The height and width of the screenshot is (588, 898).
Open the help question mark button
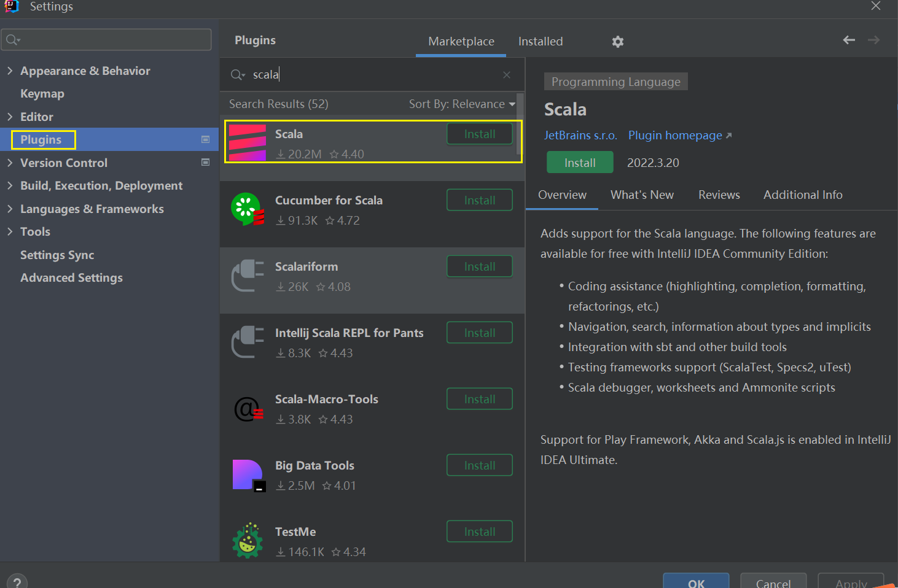[x=17, y=581]
